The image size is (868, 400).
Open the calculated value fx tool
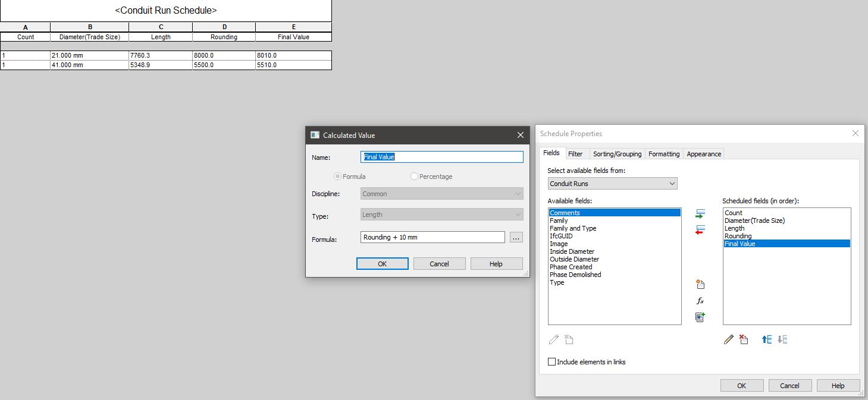[x=700, y=301]
